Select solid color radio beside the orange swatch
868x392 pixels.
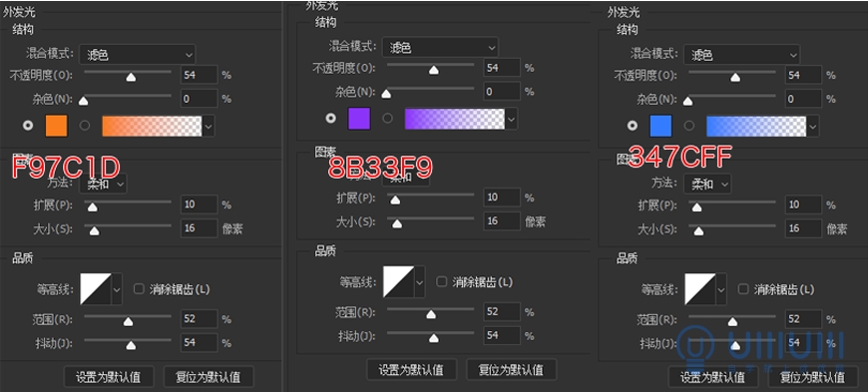(28, 126)
